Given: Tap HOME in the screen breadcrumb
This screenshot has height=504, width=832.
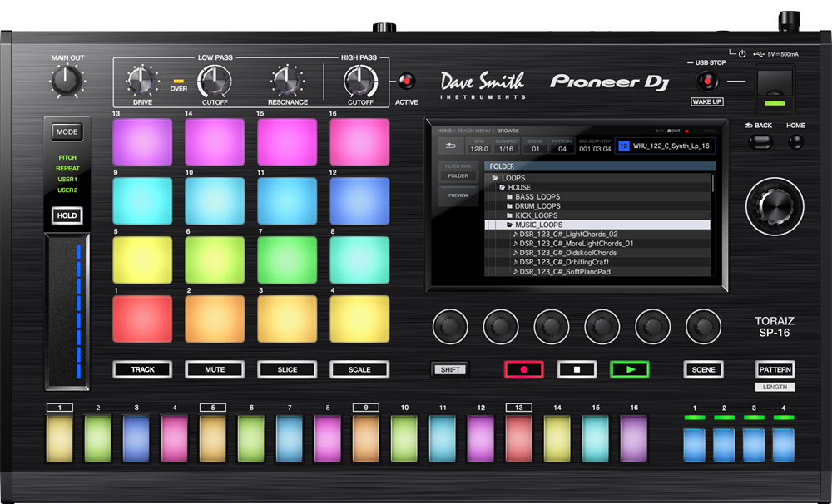Looking at the screenshot, I should [444, 131].
